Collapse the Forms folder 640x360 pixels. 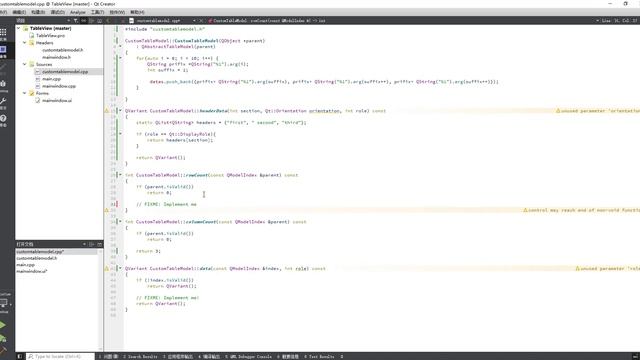pos(24,93)
